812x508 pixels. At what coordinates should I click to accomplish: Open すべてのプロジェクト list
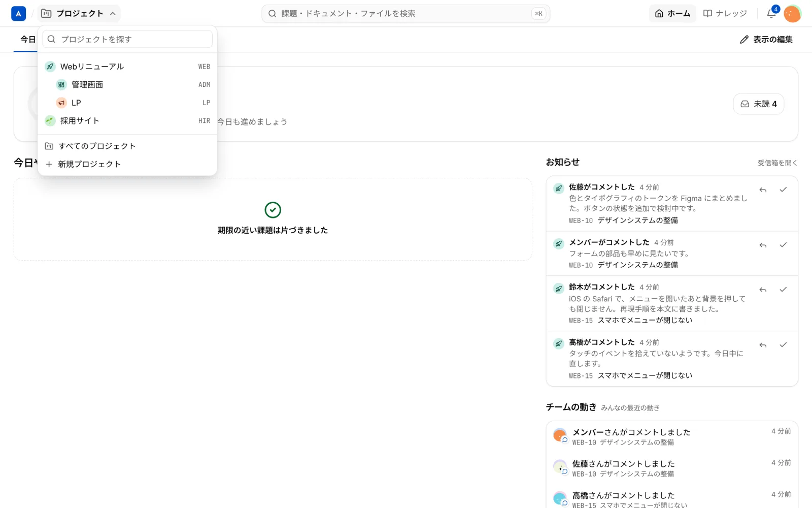coord(127,146)
